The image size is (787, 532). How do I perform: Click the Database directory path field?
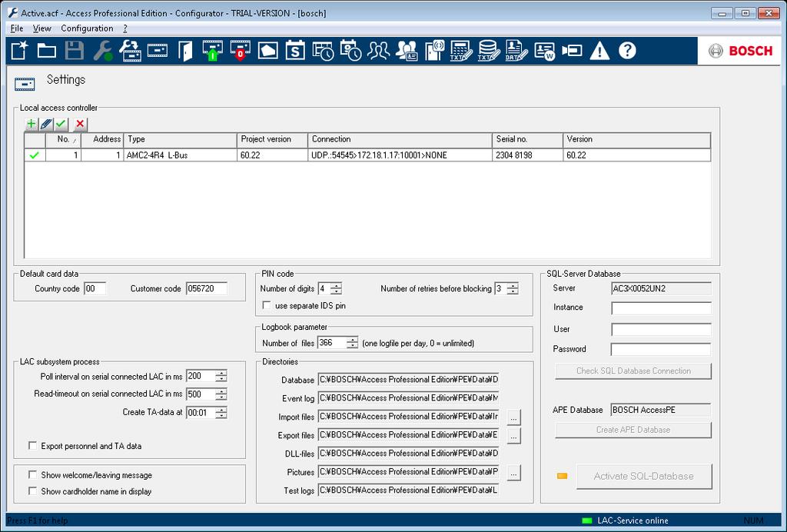pos(409,380)
